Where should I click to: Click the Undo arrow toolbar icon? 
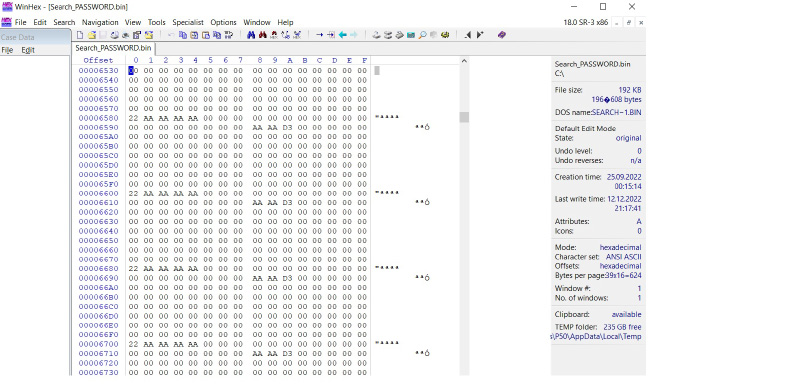[x=171, y=35]
